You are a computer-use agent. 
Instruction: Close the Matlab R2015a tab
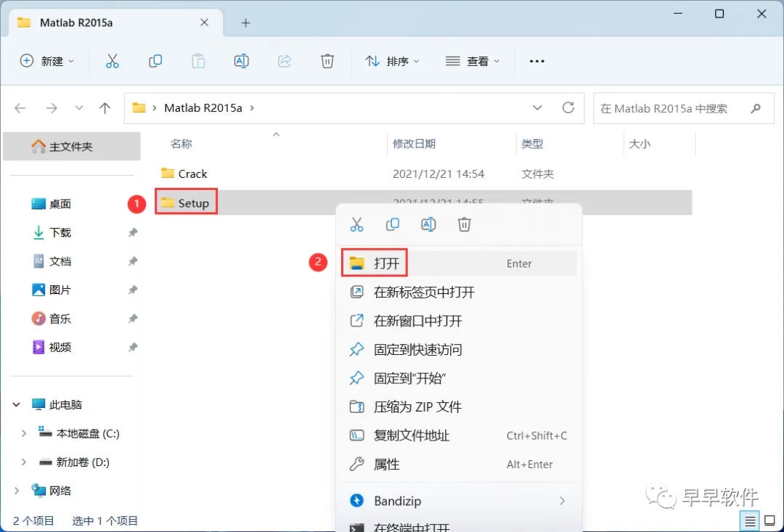pyautogui.click(x=205, y=22)
